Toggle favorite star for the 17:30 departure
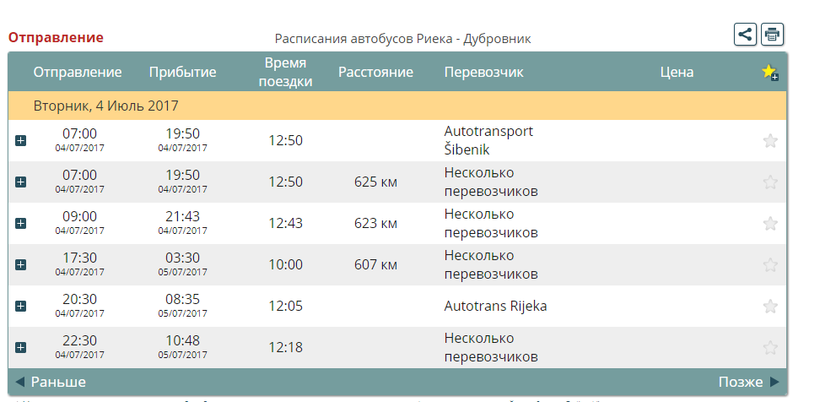 click(770, 265)
